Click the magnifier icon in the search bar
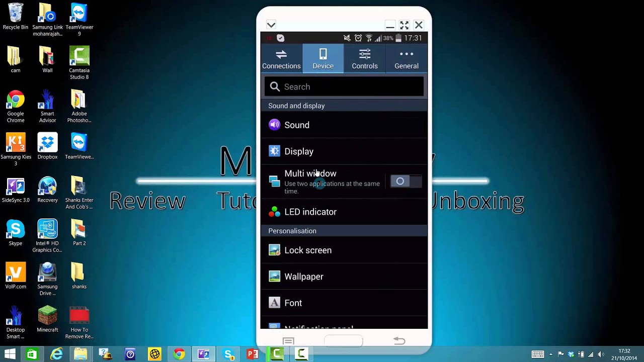The width and height of the screenshot is (644, 362). 275,86
